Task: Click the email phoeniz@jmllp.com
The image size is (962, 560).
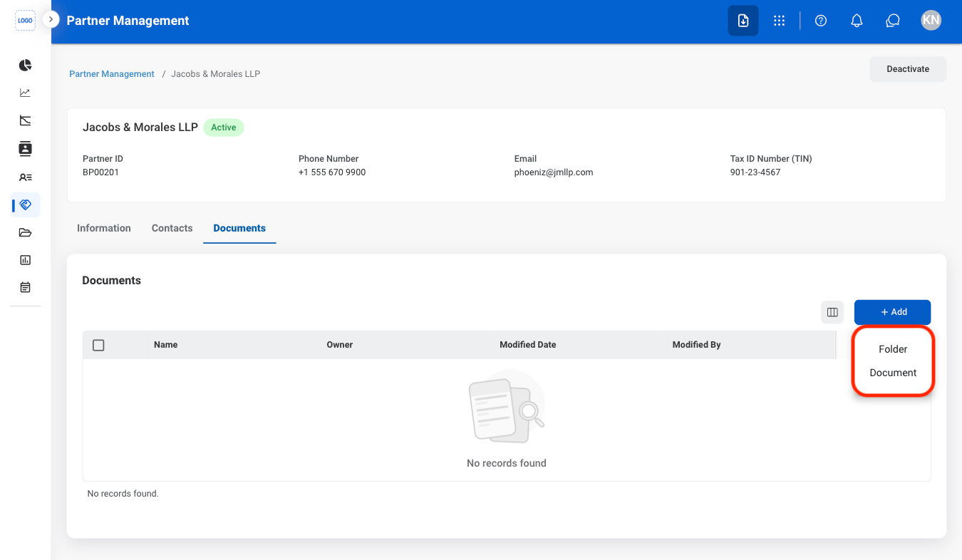Action: pyautogui.click(x=554, y=172)
